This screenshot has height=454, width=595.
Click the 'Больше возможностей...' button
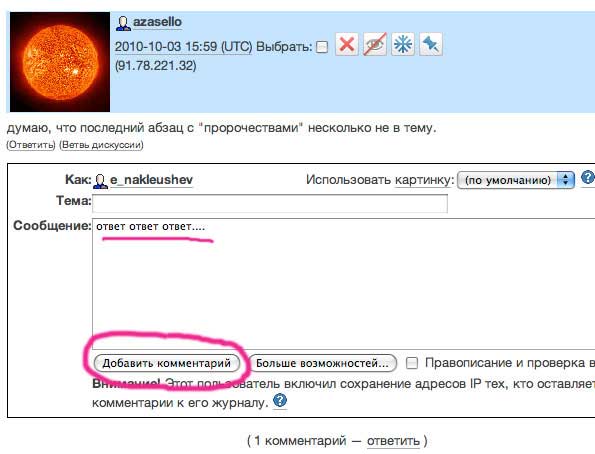(x=322, y=363)
